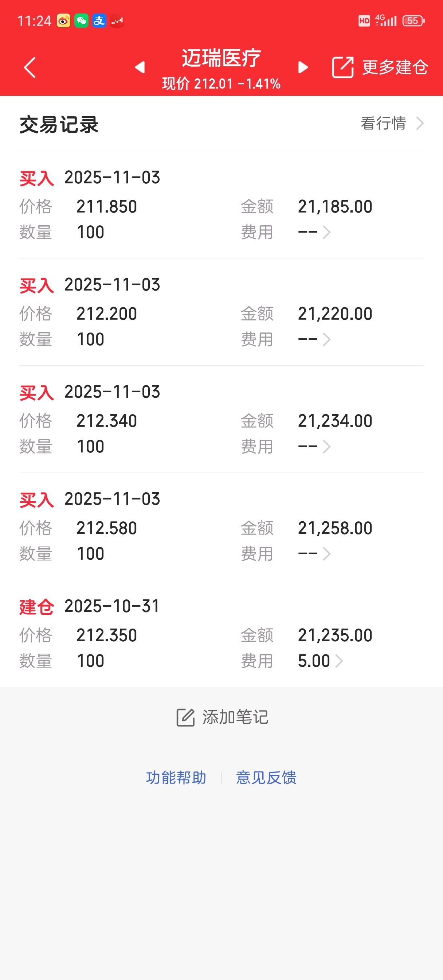Tap the Alipay notification icon
Screen dimensions: 443x980
99,20
